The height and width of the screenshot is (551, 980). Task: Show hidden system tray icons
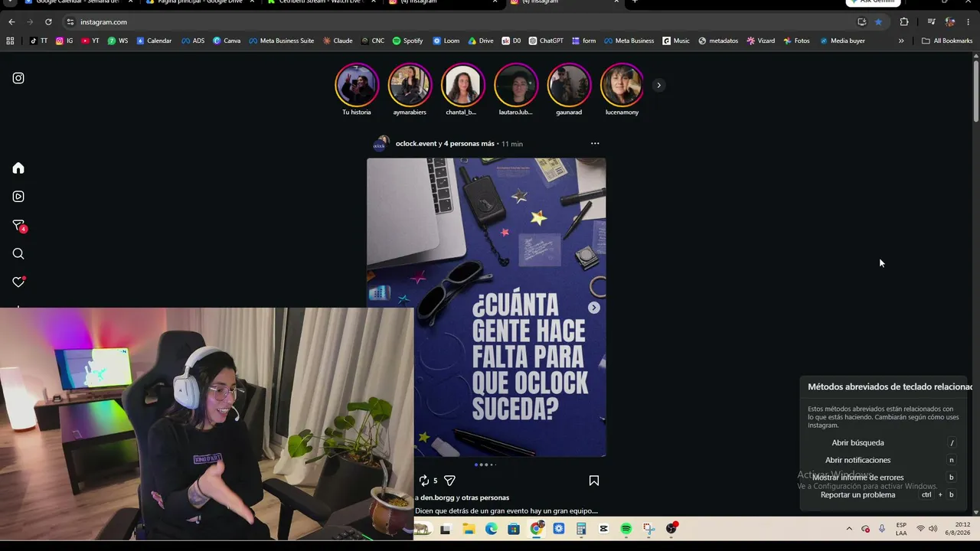click(x=848, y=529)
